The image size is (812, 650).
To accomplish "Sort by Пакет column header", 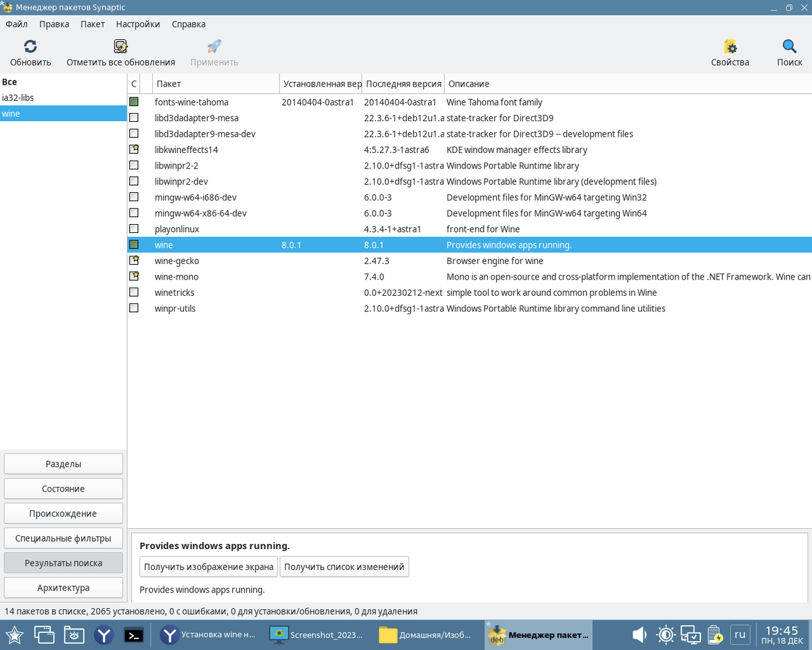I will [216, 84].
